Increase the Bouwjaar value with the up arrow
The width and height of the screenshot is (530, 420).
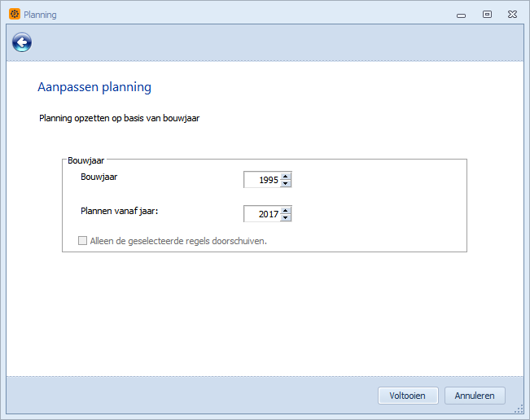286,176
